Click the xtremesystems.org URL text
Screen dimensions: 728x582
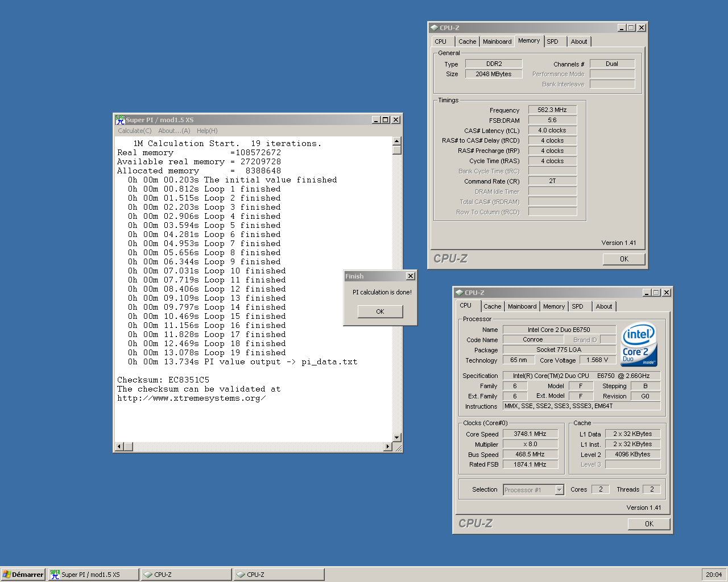(x=192, y=398)
